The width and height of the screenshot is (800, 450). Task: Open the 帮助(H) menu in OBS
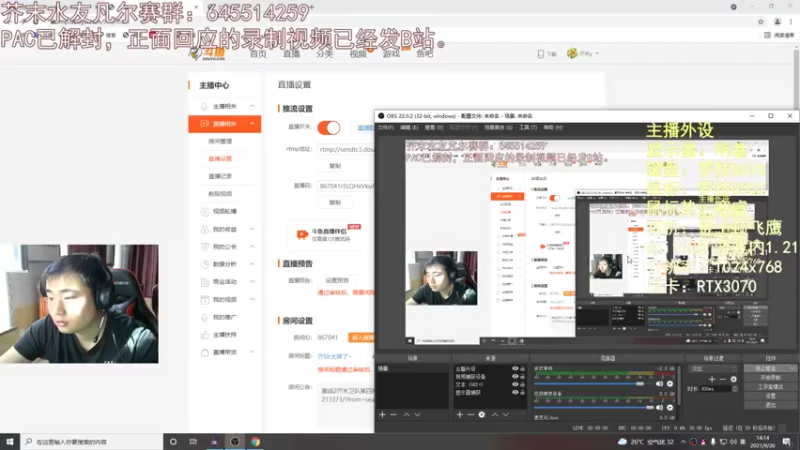[x=553, y=128]
